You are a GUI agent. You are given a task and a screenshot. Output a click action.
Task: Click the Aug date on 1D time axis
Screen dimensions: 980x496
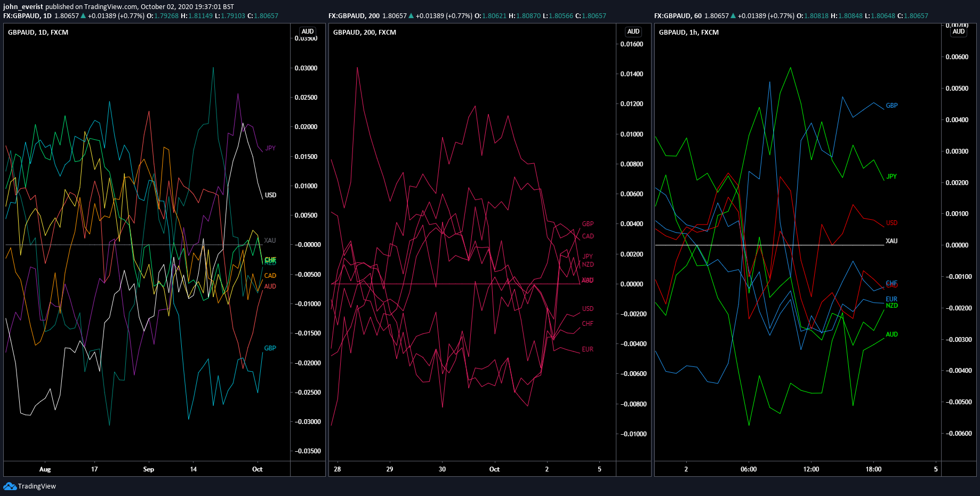tap(45, 469)
